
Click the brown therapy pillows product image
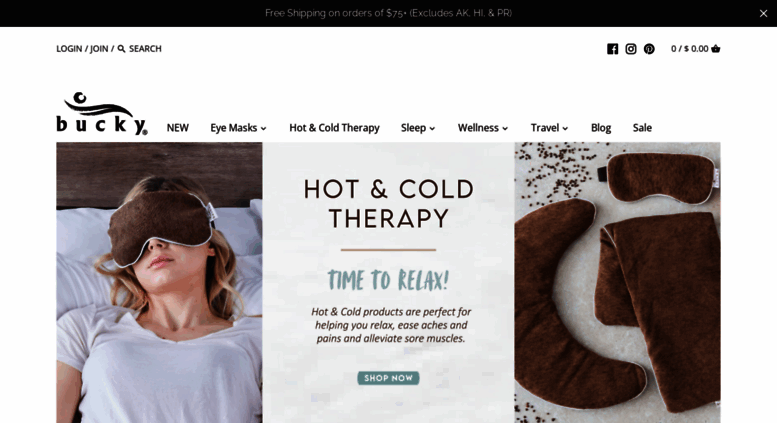(617, 282)
